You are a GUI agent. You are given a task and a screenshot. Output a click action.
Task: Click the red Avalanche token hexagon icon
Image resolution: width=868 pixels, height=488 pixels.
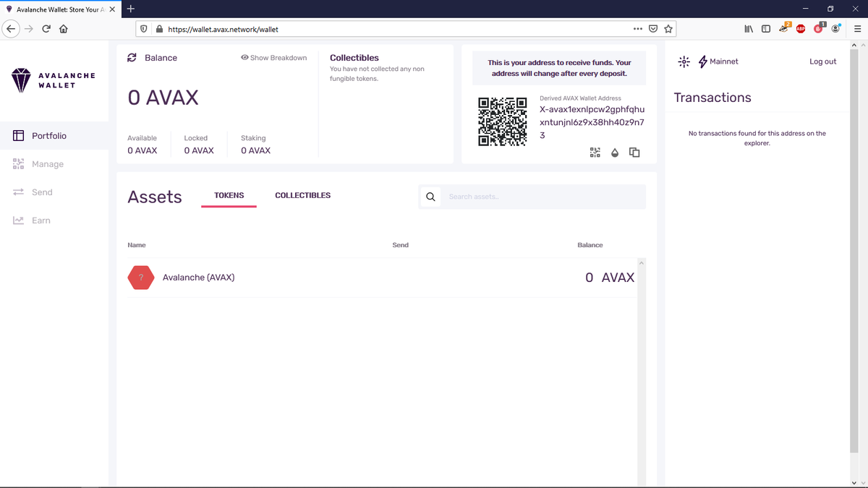click(141, 278)
